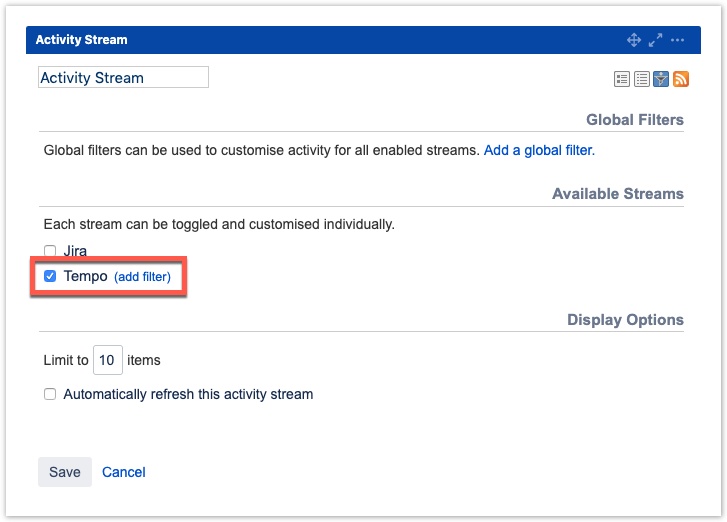
Task: Click the Activity Stream title input field
Action: coord(123,78)
